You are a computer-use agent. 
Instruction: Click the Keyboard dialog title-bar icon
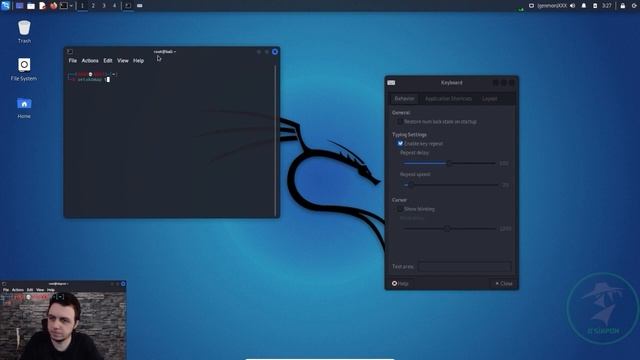(x=391, y=83)
